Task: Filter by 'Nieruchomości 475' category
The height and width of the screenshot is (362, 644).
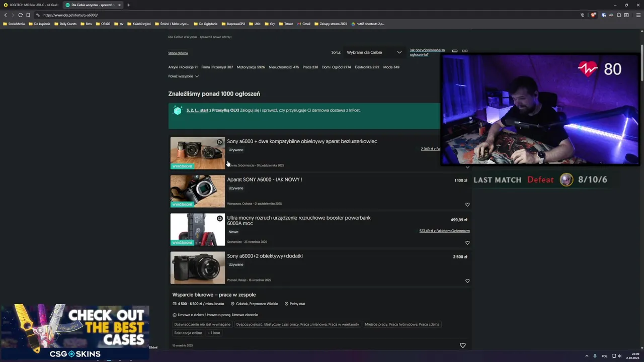Action: [x=284, y=67]
